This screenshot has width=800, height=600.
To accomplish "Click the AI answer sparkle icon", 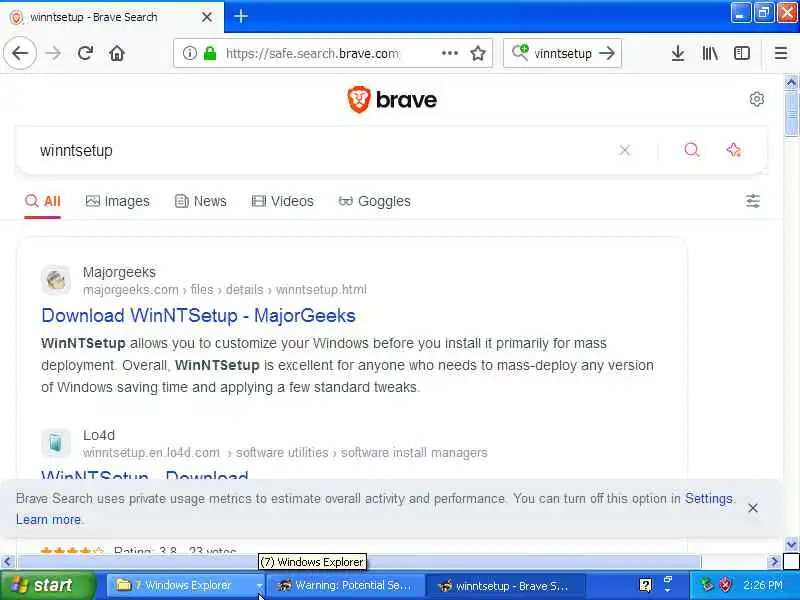I will tap(734, 150).
